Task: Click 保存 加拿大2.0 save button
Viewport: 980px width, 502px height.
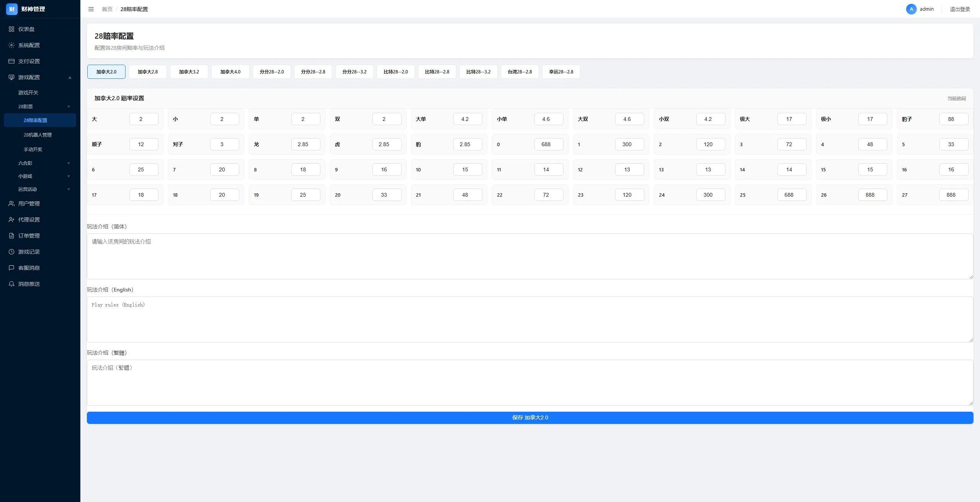Action: tap(530, 418)
